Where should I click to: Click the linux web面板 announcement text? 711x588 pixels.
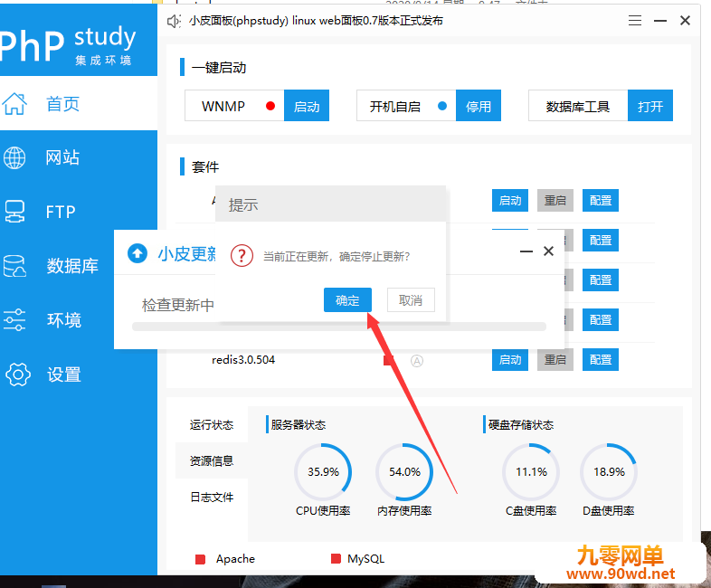pos(316,21)
